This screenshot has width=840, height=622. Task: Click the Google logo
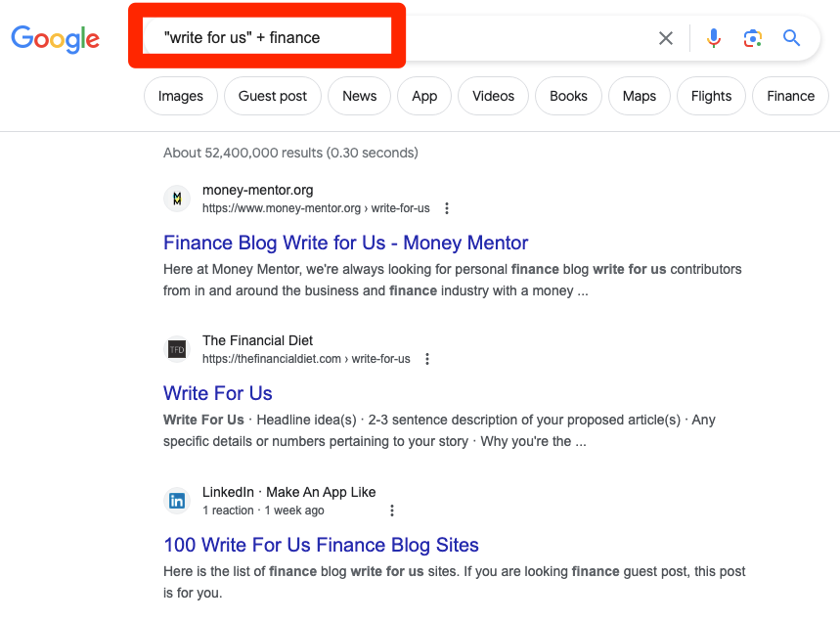pos(55,39)
